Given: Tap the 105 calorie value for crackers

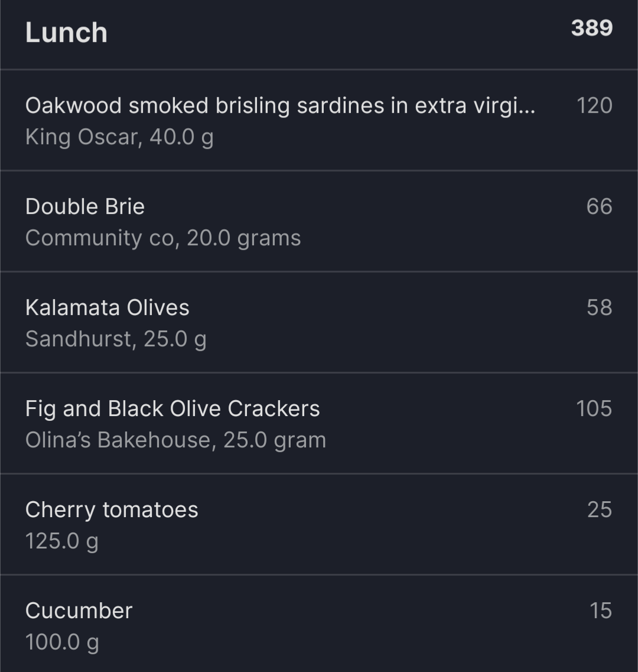Looking at the screenshot, I should [x=594, y=409].
